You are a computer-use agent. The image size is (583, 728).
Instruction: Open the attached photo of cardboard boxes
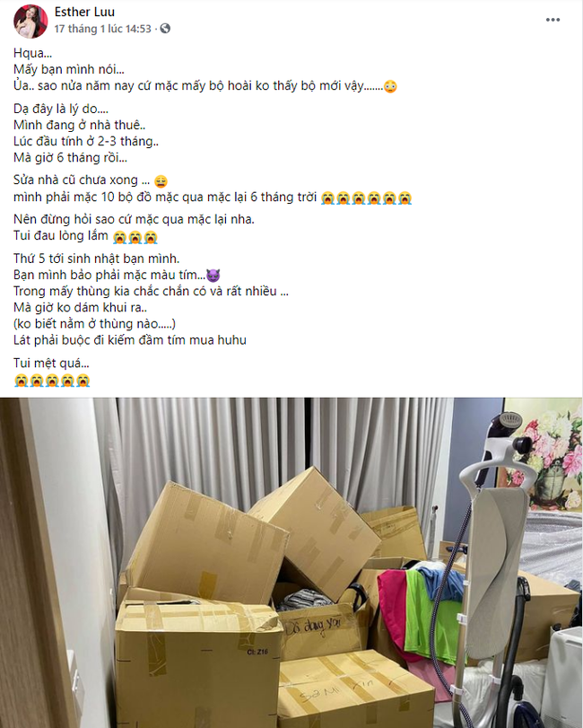click(x=291, y=563)
